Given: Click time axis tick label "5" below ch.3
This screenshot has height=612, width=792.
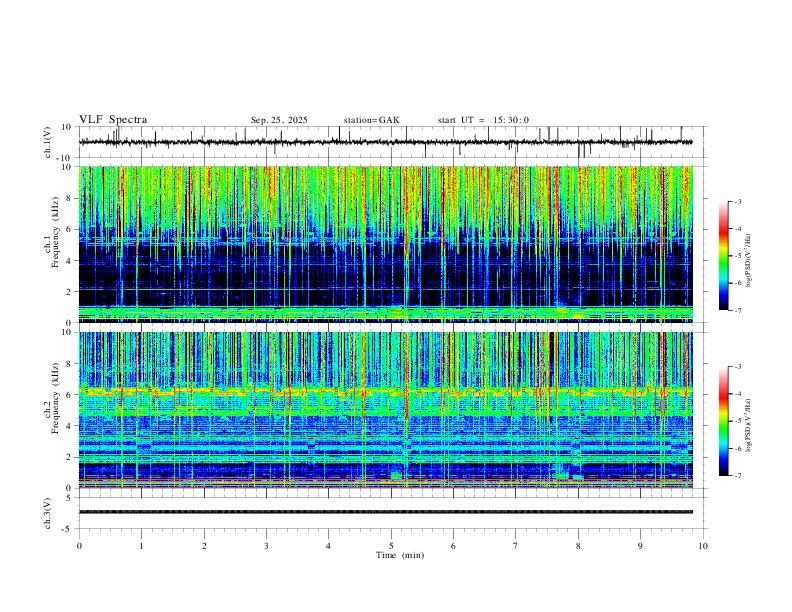Looking at the screenshot, I should click(x=391, y=546).
